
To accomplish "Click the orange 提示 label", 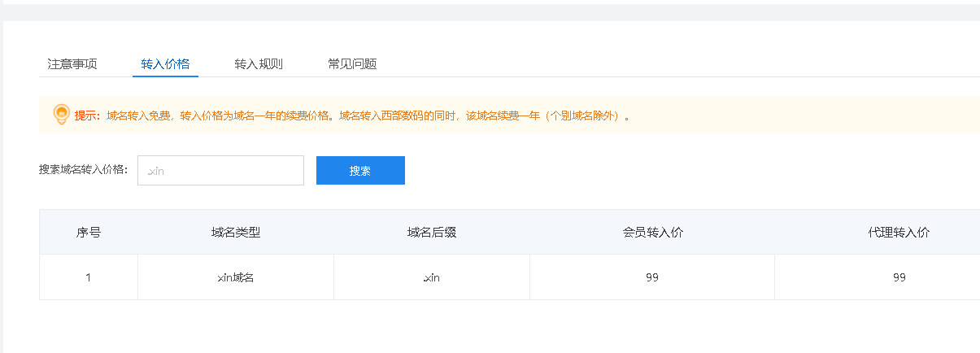I will [x=87, y=115].
